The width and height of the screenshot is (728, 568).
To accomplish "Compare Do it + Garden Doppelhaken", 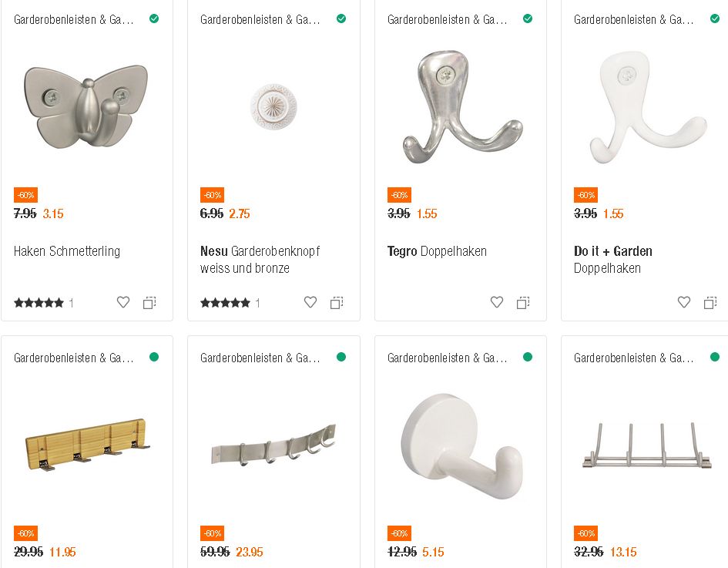I will [710, 303].
